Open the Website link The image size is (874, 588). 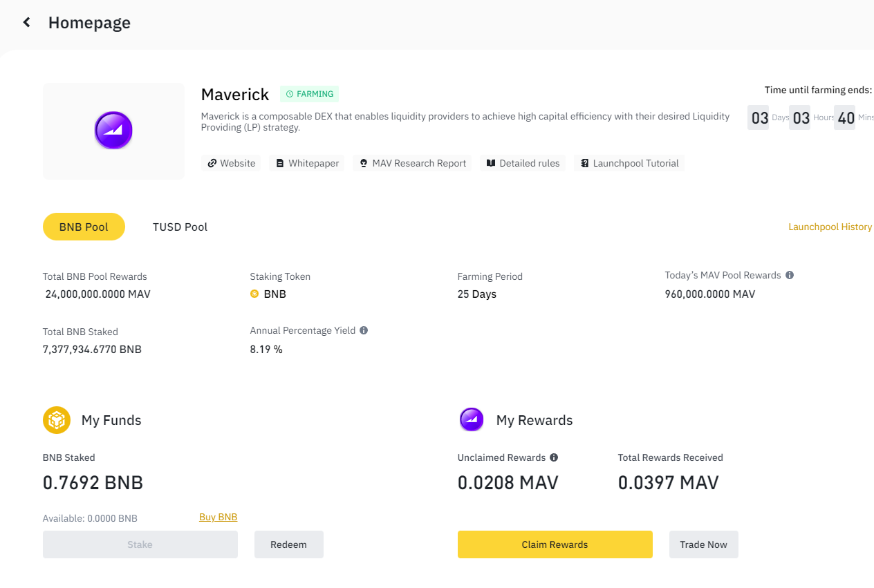pos(231,164)
